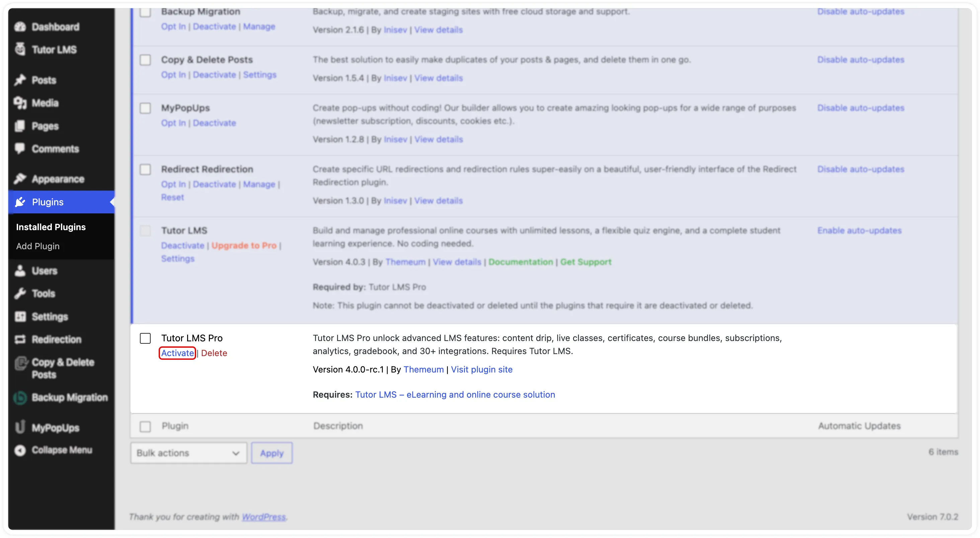
Task: Click the '6 items' count text
Action: click(943, 452)
